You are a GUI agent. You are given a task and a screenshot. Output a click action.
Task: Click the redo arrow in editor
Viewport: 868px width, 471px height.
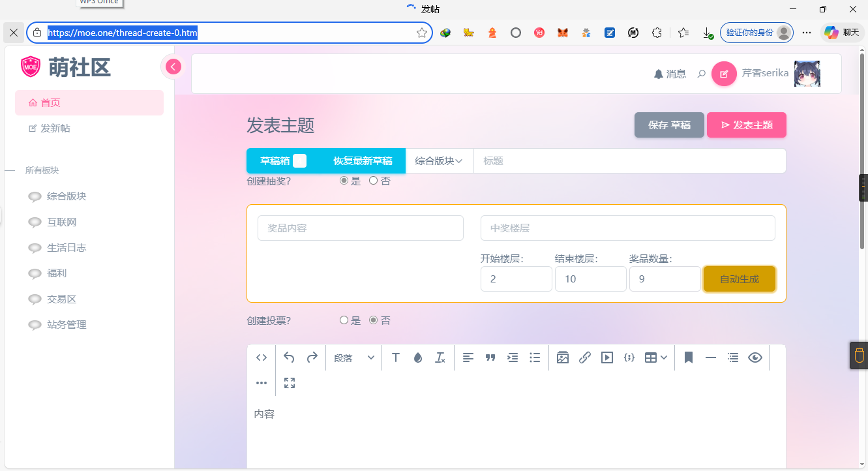point(312,357)
